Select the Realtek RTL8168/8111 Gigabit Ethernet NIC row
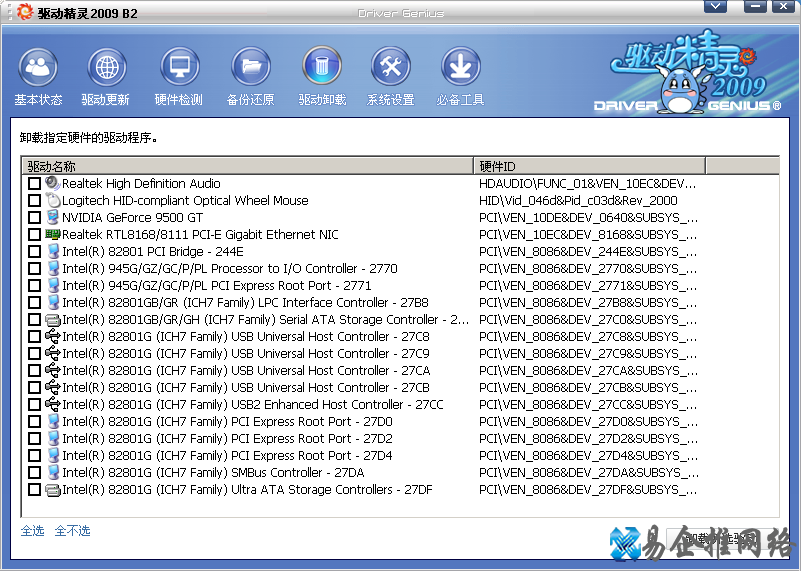This screenshot has height=571, width=801. pos(200,235)
